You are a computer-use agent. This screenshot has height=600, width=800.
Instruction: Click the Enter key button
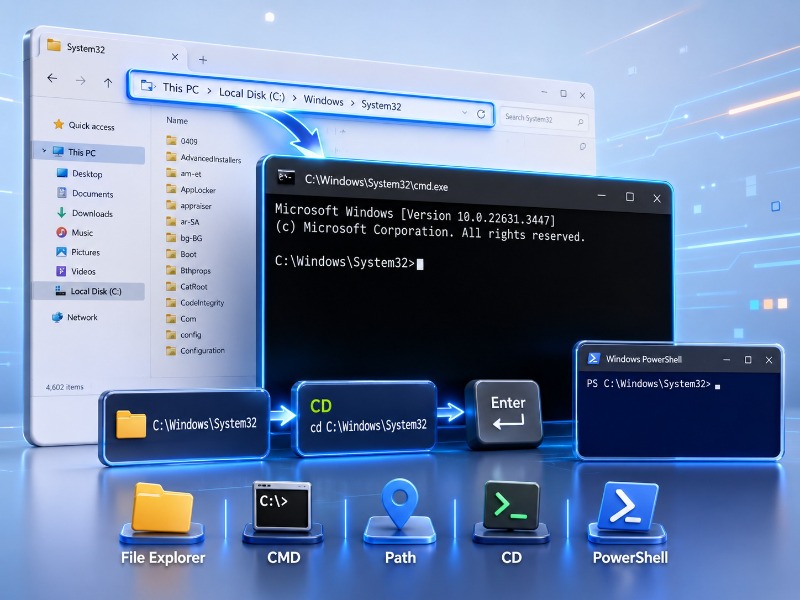[x=504, y=414]
